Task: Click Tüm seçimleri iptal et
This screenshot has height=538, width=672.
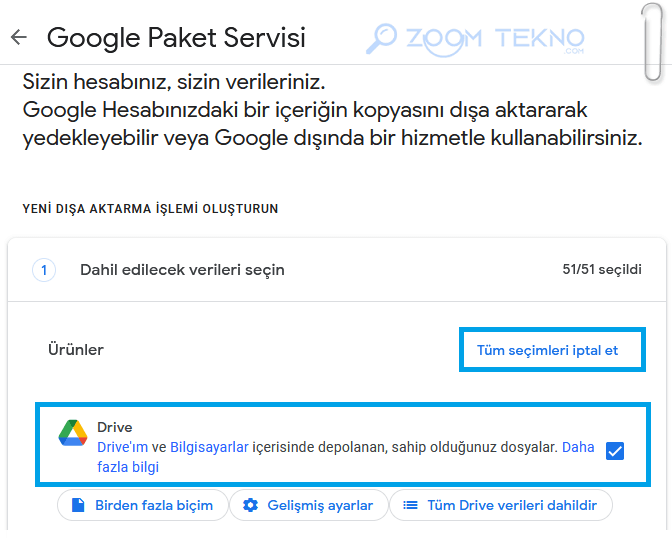Action: click(x=547, y=350)
